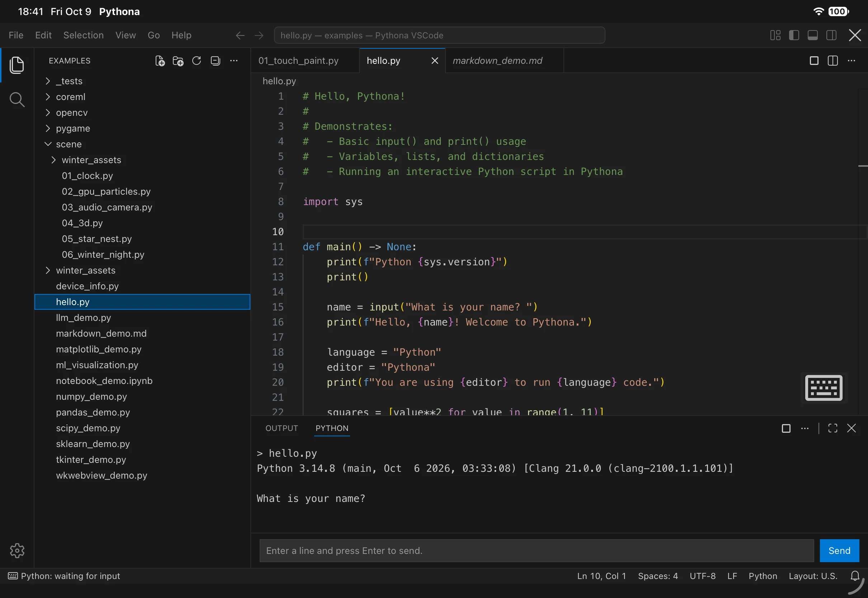This screenshot has width=868, height=598.
Task: Open matplotlib_demo.py file
Action: [142, 349]
